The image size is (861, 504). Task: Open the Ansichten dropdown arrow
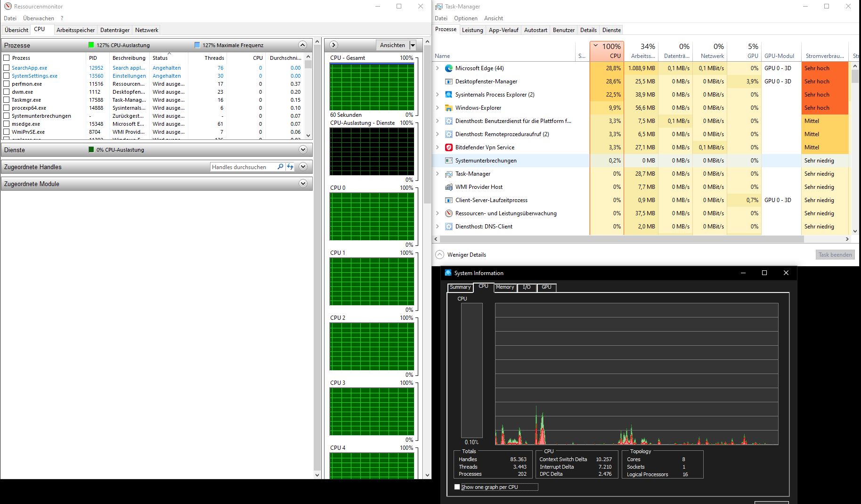click(413, 45)
